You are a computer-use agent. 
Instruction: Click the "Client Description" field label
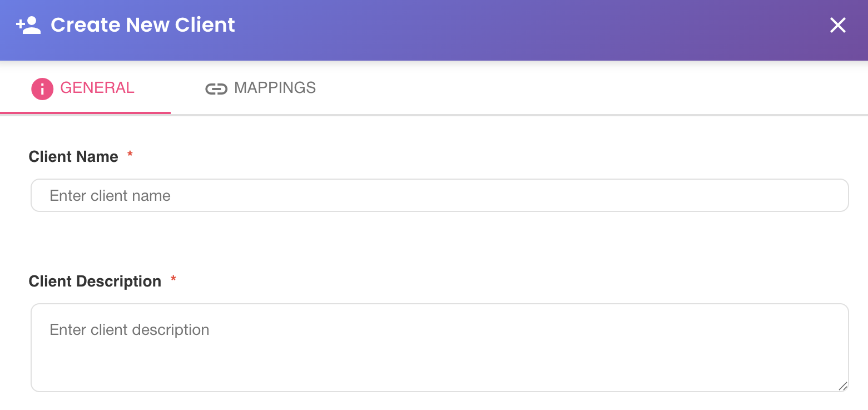point(95,281)
